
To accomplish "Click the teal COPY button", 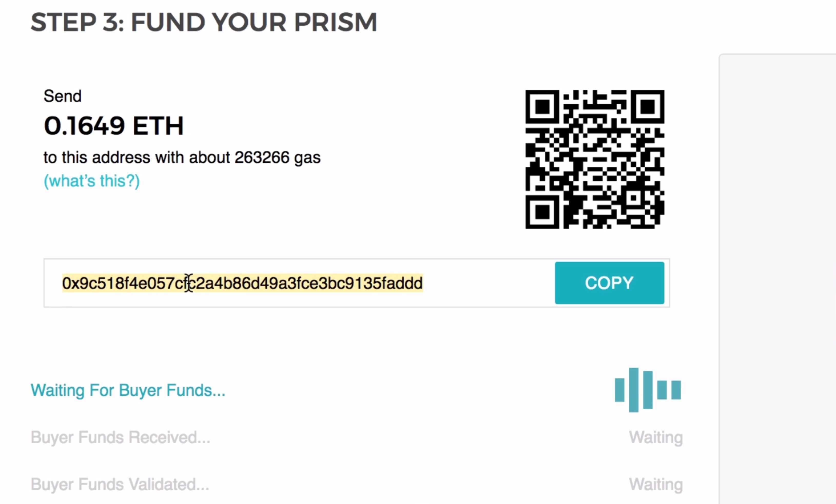I will pyautogui.click(x=609, y=283).
